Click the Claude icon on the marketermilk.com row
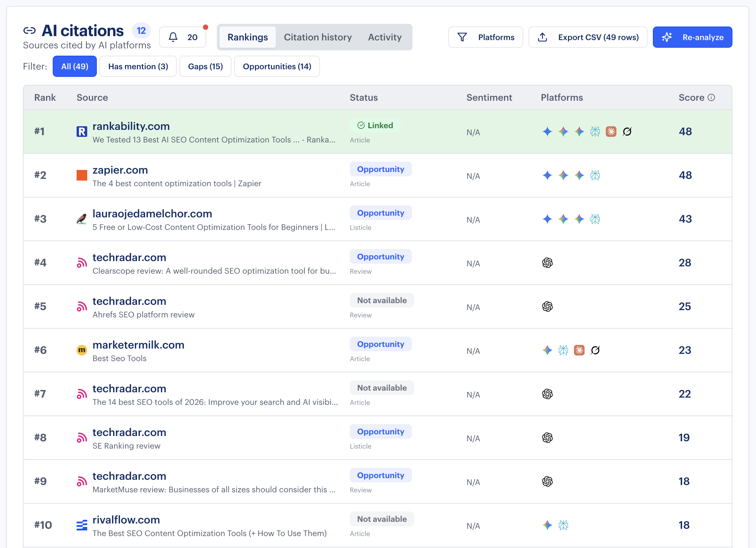The width and height of the screenshot is (756, 548). tap(580, 350)
